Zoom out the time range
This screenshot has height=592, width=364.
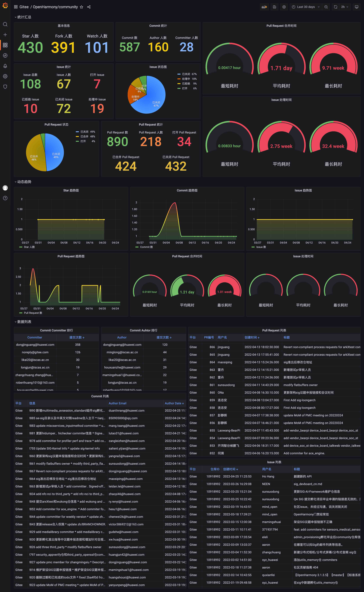click(326, 7)
